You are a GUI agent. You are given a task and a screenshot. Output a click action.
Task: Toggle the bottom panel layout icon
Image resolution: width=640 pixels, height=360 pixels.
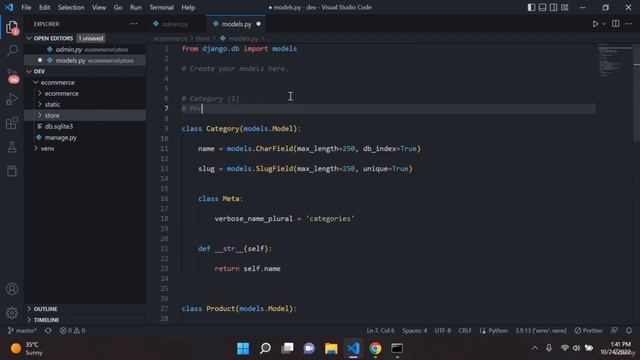pyautogui.click(x=542, y=7)
